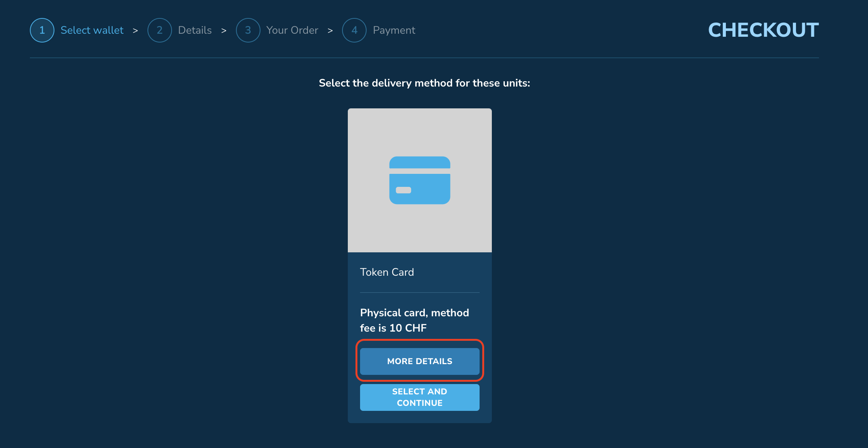Click the step 1 circle icon
Screen dimensions: 868x448
pyautogui.click(x=42, y=30)
